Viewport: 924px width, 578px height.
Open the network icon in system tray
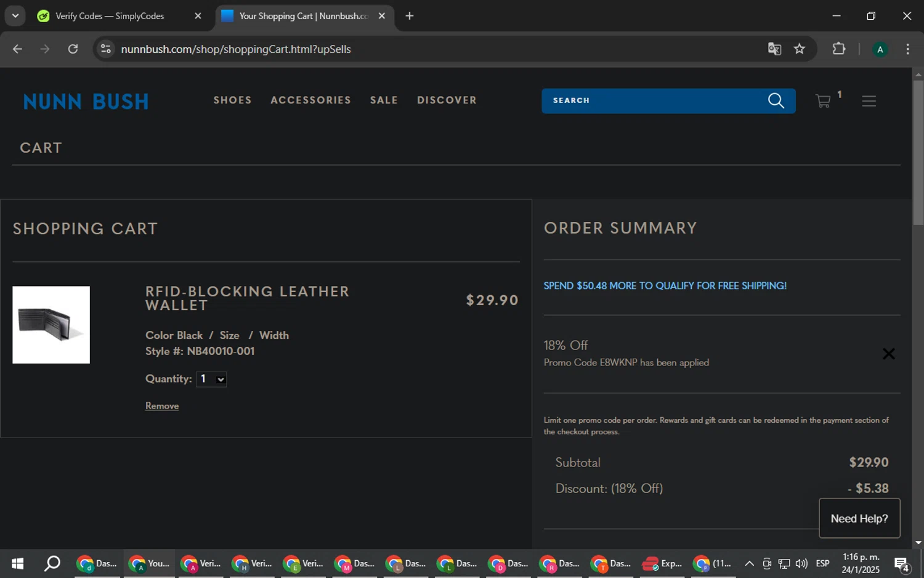point(784,563)
